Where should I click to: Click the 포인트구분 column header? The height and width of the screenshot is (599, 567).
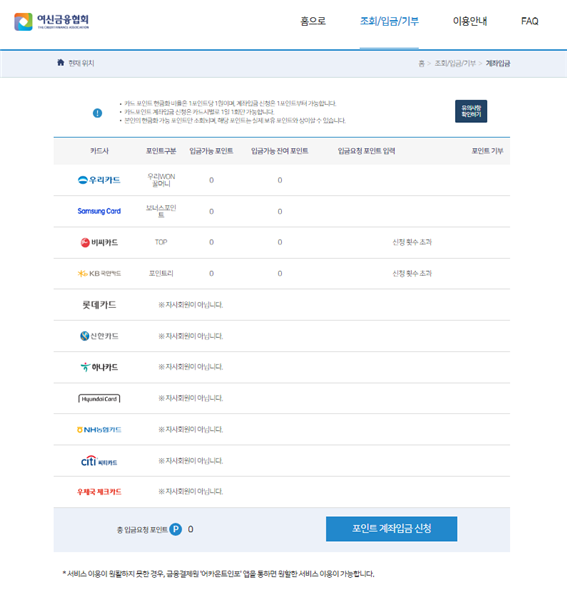click(x=161, y=151)
